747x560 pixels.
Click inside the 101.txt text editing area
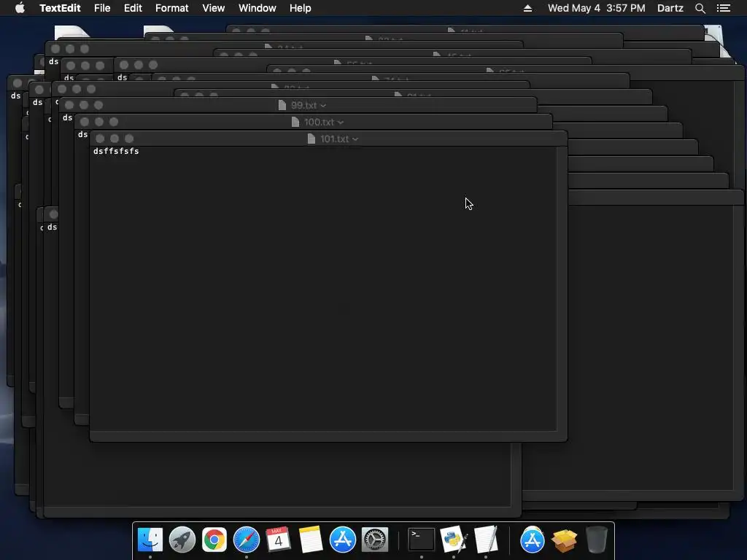pyautogui.click(x=323, y=289)
